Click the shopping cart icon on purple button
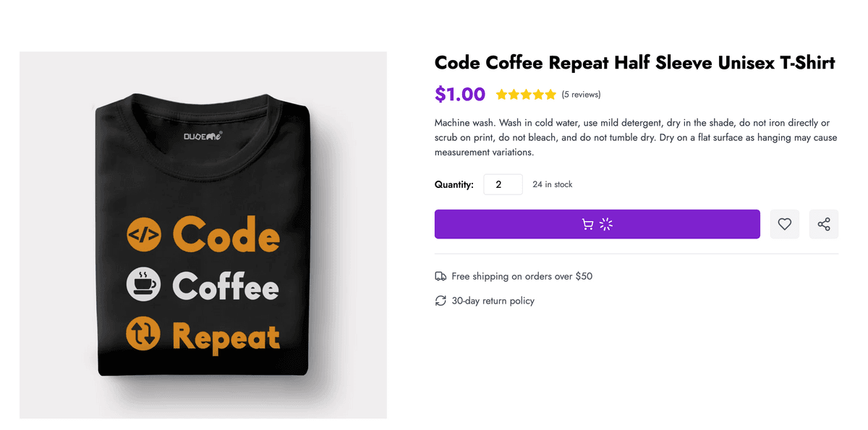This screenshot has height=430, width=868. point(588,225)
